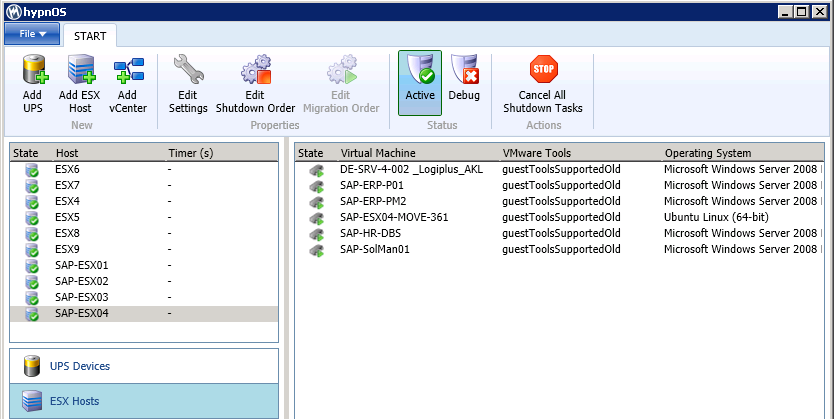Click VM state icon for DE-SRV-4-002 _Logiplus_AKL
834x419 pixels.
pos(317,171)
